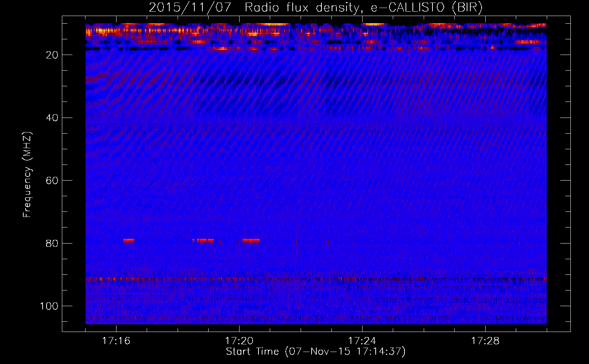Click the plot title "Radio flux density, e-CALLISTO (BIR)"
Viewport: 589px width, 364px height.
coord(364,8)
